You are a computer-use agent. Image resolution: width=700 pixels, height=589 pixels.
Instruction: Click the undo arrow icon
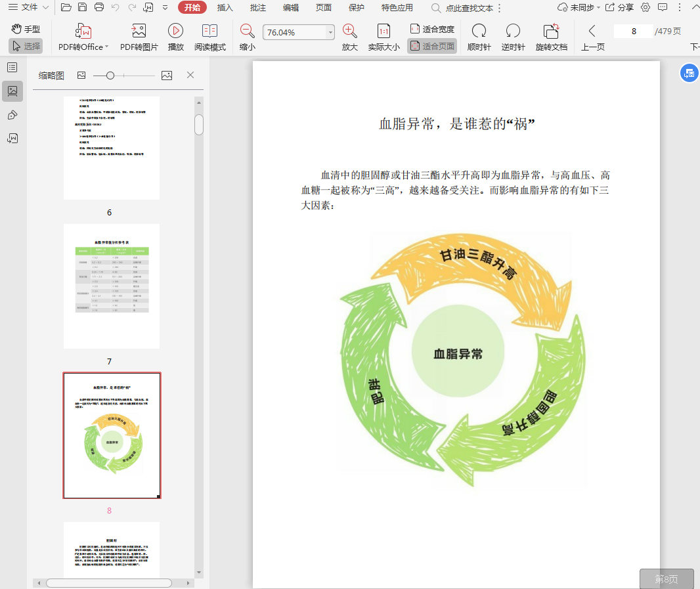pyautogui.click(x=115, y=7)
